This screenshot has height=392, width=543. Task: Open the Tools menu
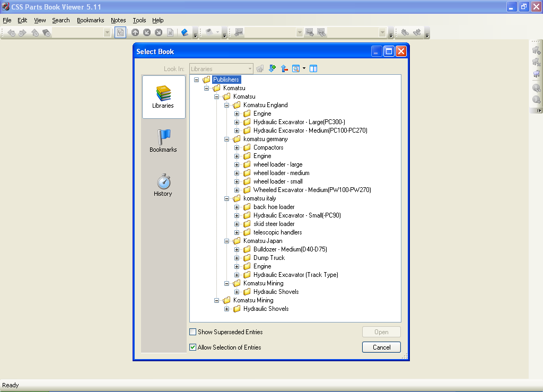pyautogui.click(x=139, y=20)
